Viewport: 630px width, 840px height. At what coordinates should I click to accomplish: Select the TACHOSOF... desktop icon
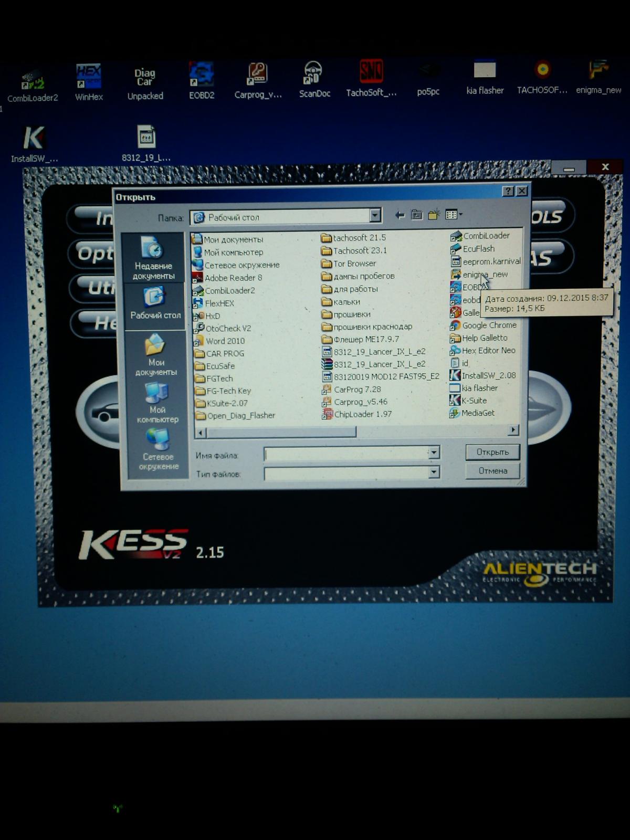tap(542, 78)
